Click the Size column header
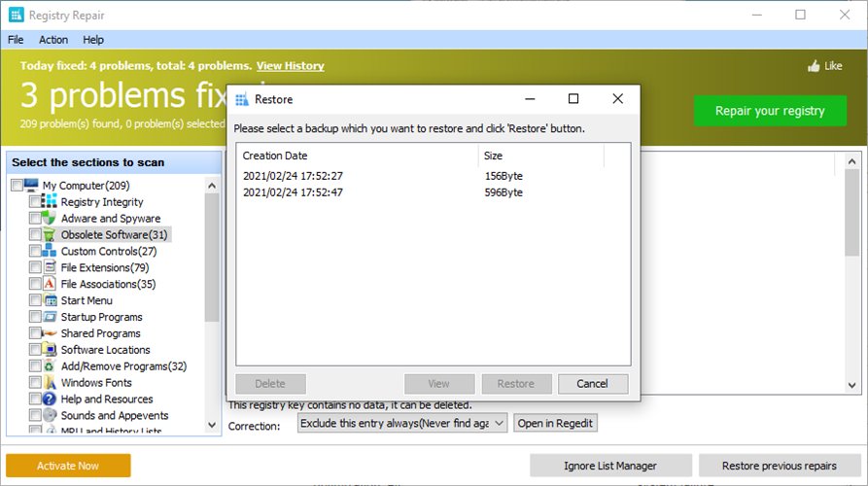The image size is (868, 486). point(540,156)
